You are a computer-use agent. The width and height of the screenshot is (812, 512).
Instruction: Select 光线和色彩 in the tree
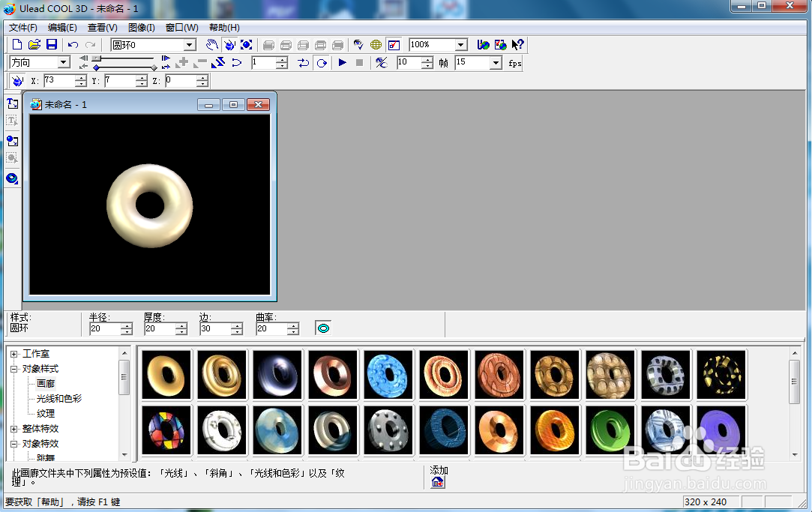[59, 399]
